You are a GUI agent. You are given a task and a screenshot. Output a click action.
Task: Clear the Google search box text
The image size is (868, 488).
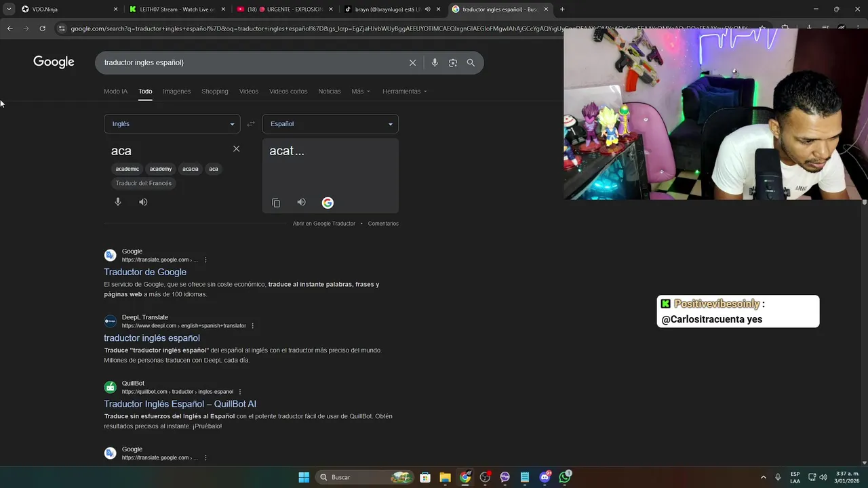pyautogui.click(x=412, y=62)
